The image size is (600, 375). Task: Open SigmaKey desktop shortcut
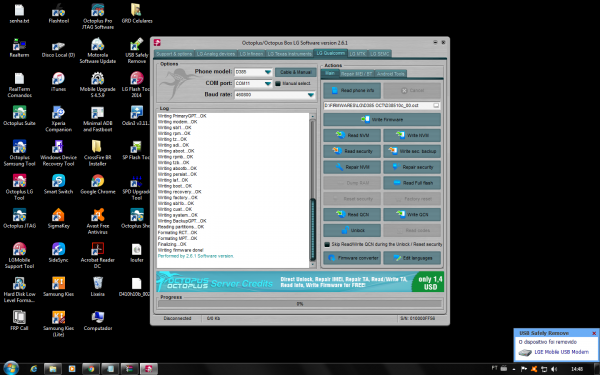59,218
